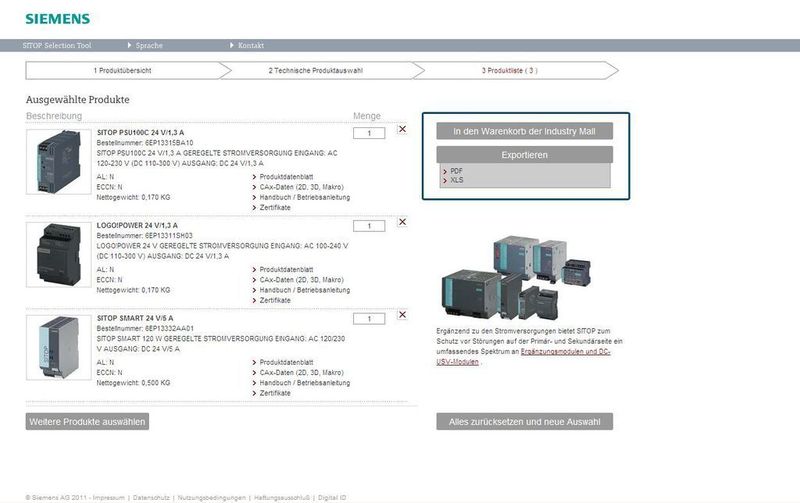Screen dimensions: 800x503
Task: Click quantity field for LOGO!POWER
Action: pos(369,226)
